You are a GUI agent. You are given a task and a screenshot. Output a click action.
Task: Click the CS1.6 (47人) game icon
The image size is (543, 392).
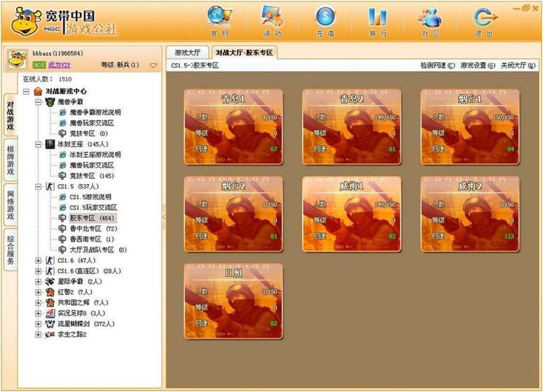pos(50,261)
